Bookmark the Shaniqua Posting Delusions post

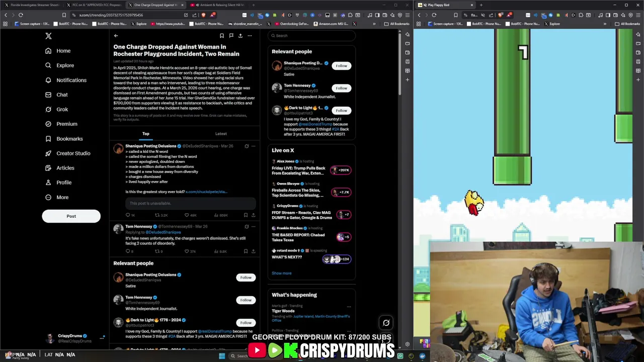[246, 215]
